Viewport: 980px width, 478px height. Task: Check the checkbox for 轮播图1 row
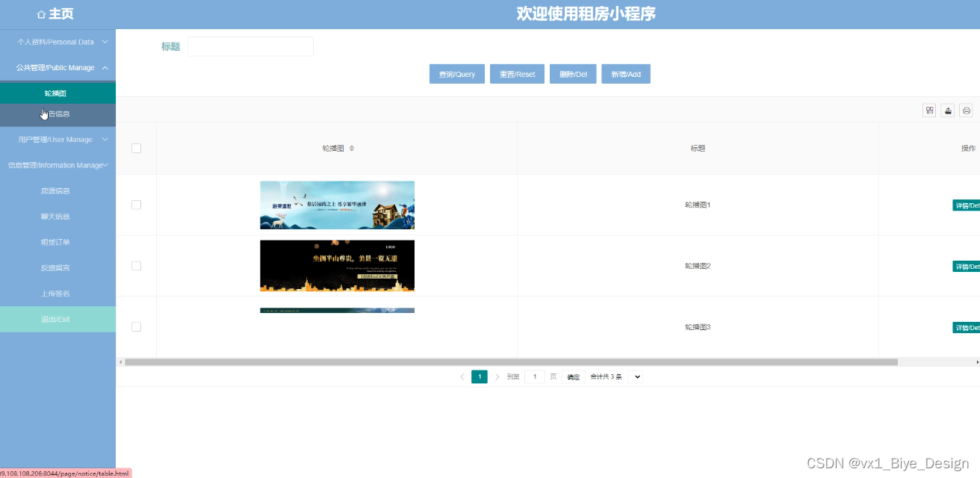[136, 205]
